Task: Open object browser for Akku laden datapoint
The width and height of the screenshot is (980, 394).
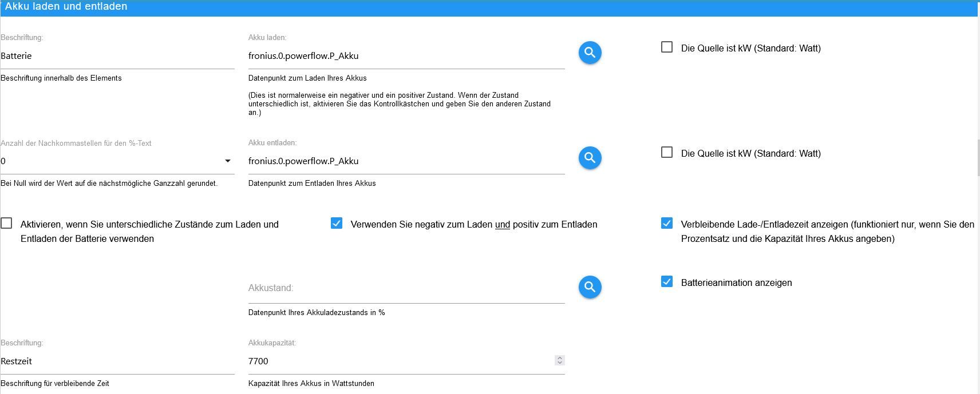Action: [590, 53]
